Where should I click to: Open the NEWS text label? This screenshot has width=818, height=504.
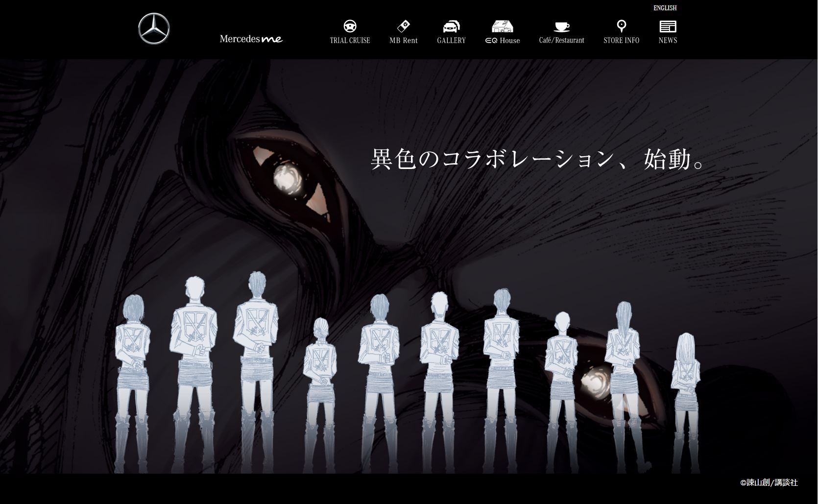point(668,41)
